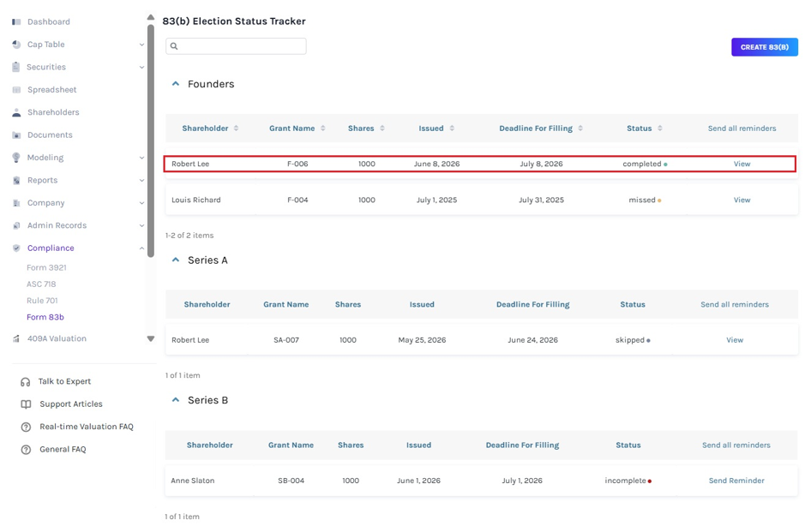Open the Shareholders menu item
This screenshot has width=805, height=532.
53,112
